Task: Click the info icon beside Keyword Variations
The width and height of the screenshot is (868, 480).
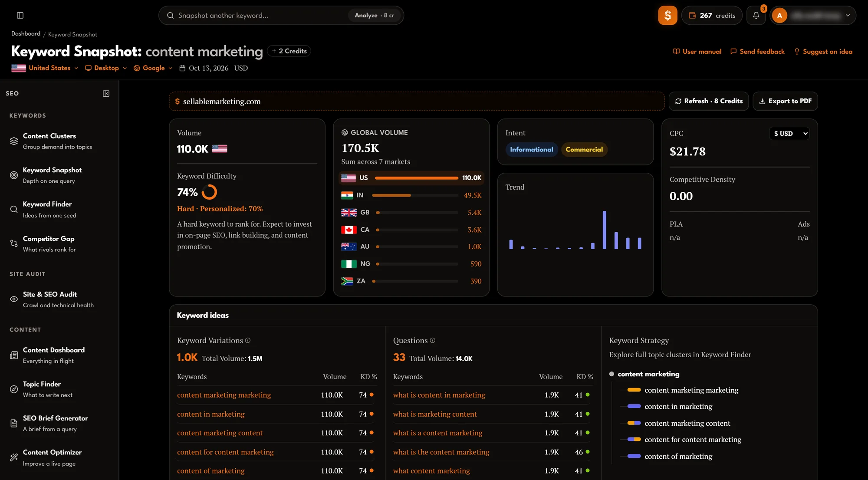Action: tap(248, 341)
